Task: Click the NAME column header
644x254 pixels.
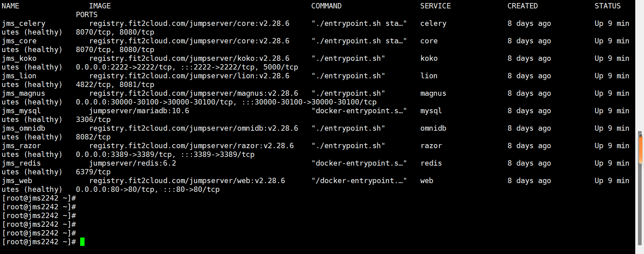Action: (x=10, y=6)
